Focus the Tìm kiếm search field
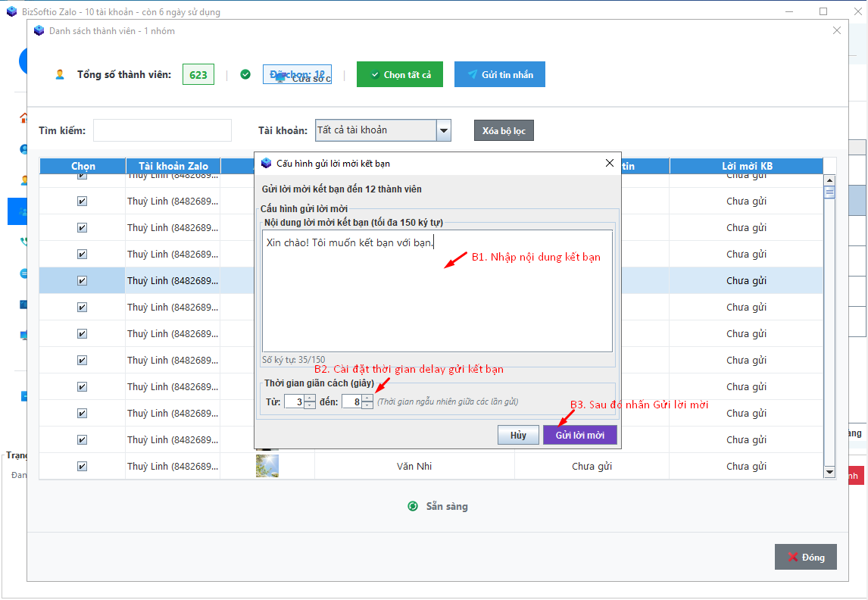868x600 pixels. tap(162, 130)
